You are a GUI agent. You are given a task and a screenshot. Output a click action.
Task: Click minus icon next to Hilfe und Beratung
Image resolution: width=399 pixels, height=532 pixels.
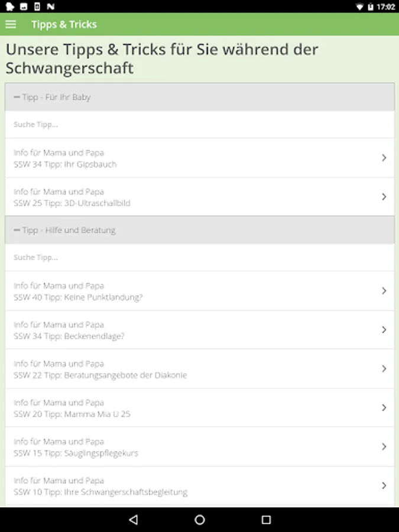(17, 230)
